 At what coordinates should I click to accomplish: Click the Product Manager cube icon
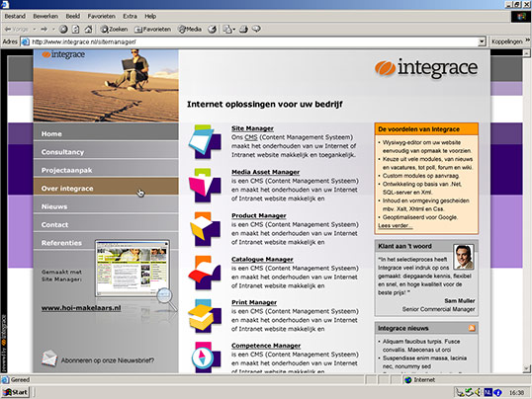(205, 229)
